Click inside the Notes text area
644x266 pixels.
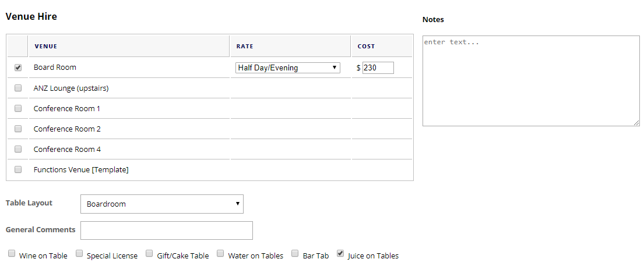[530, 80]
